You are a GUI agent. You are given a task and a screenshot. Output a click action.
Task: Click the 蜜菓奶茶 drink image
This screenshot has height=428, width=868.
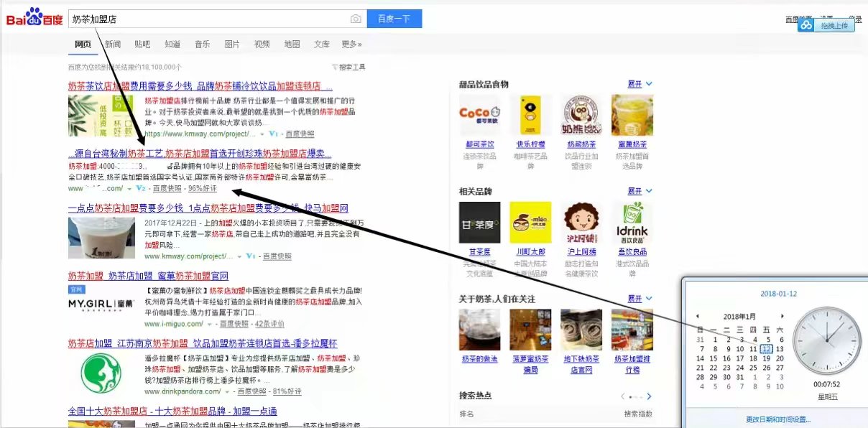coord(632,115)
